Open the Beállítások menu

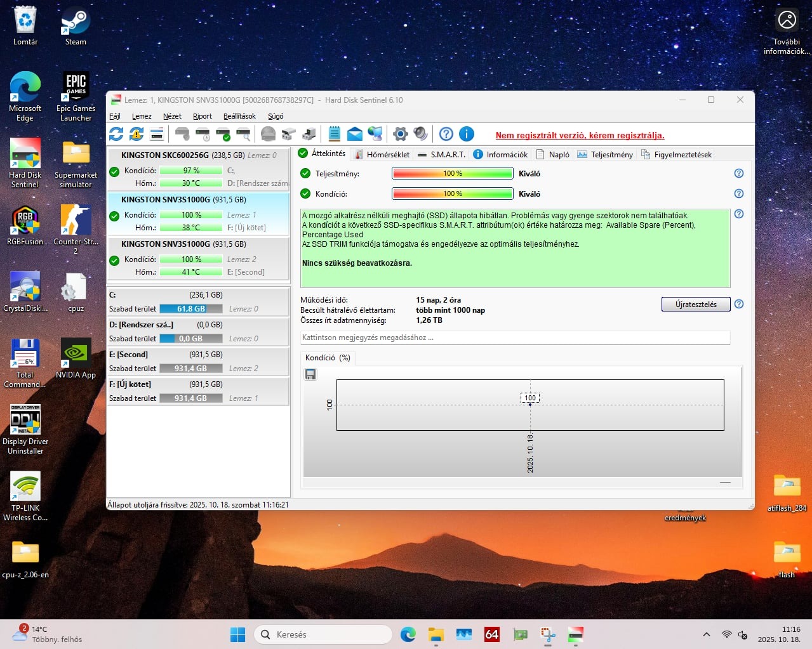[x=239, y=116]
